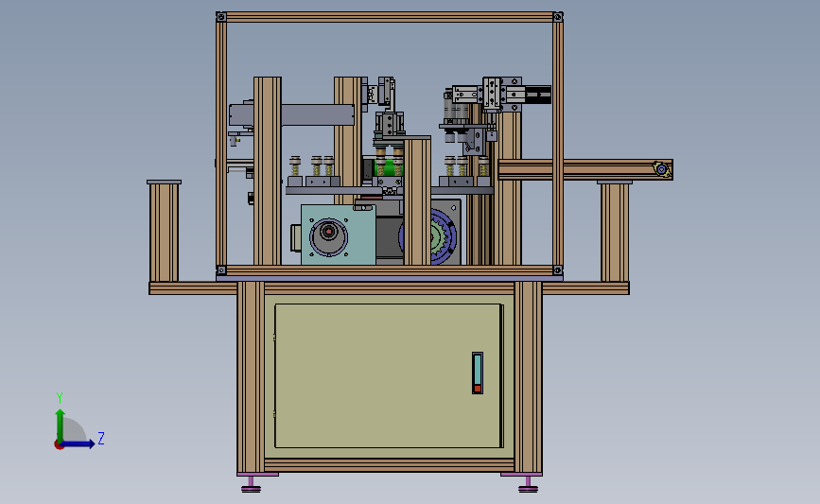The image size is (820, 504).
Task: Select the teal gearbox housing
Action: (338, 235)
